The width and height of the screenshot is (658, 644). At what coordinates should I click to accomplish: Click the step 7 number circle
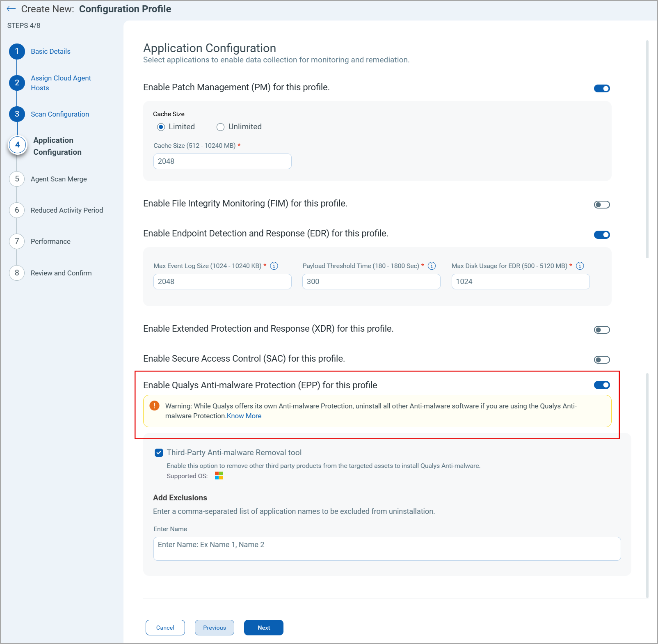[17, 241]
